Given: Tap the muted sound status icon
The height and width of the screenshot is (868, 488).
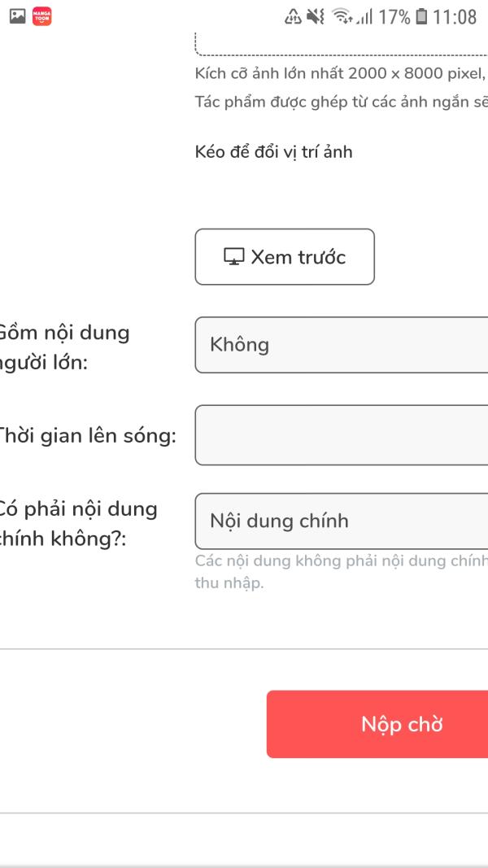Looking at the screenshot, I should pos(316,17).
